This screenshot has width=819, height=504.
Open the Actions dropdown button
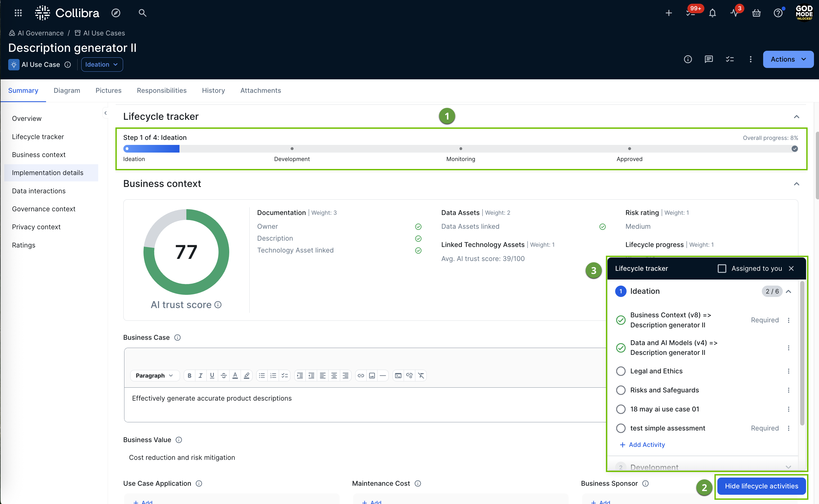point(788,59)
